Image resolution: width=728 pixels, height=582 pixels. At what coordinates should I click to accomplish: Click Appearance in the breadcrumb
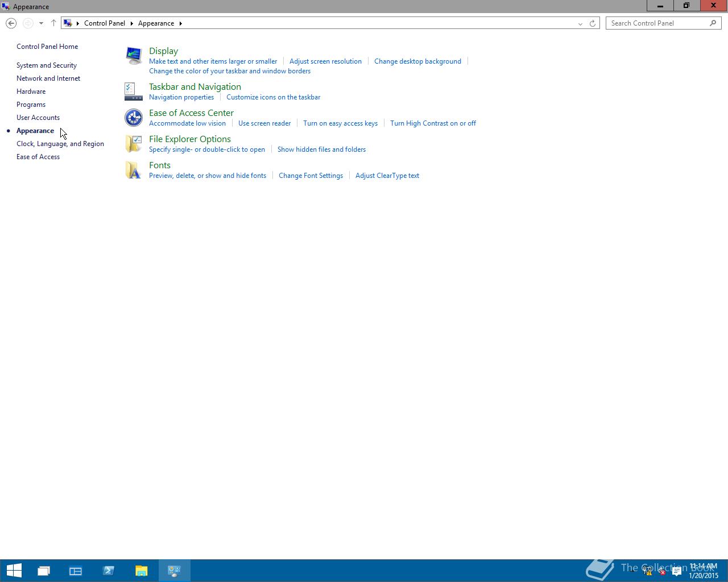(x=156, y=23)
